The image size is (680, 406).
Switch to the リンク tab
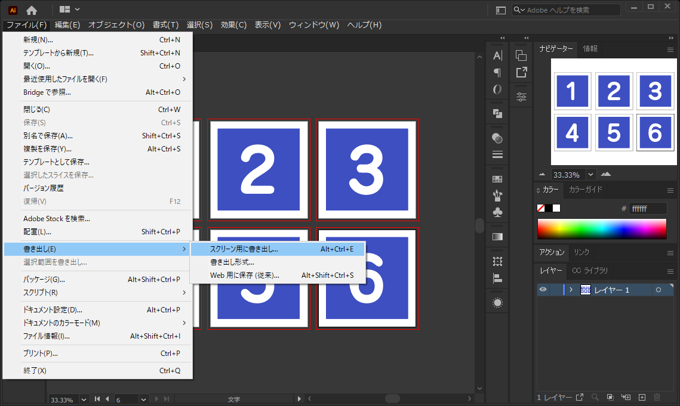click(x=581, y=252)
